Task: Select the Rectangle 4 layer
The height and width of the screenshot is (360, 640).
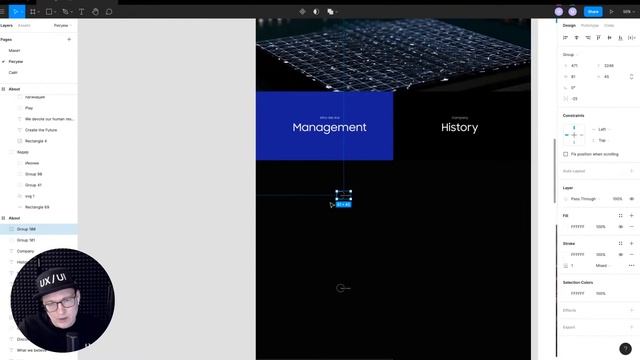Action: (36, 141)
